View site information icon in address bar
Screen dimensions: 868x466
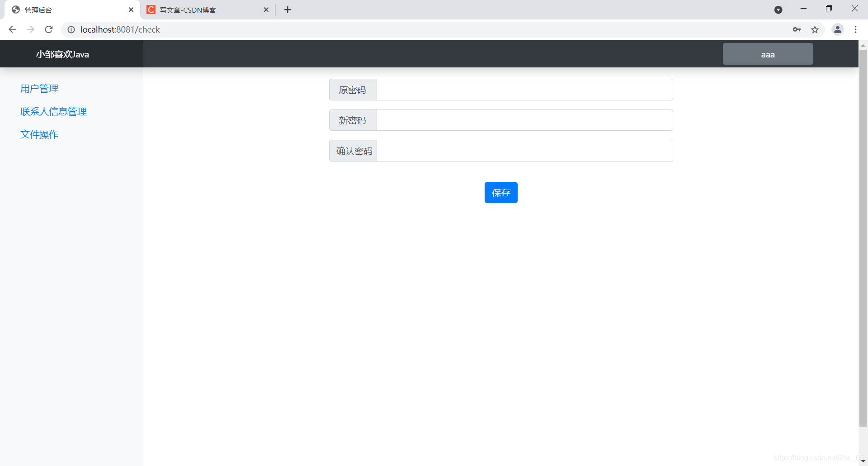[x=71, y=29]
